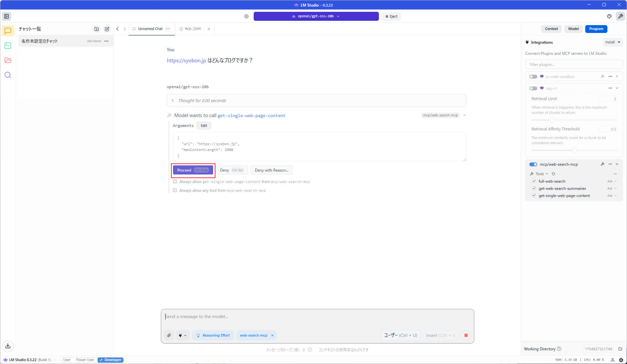This screenshot has width=627, height=364.
Task: Open the Developer terminal section icon
Action: [x=8, y=46]
